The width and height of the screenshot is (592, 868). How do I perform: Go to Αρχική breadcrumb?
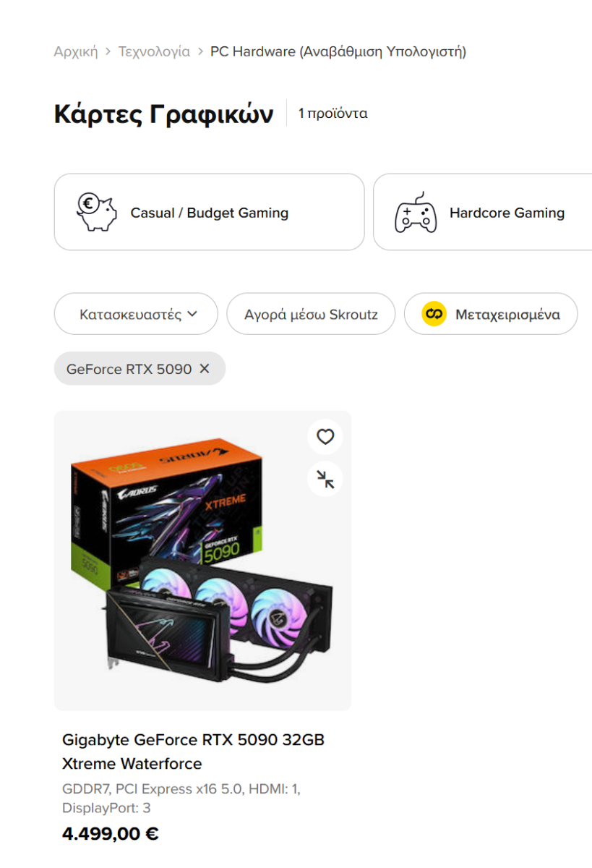click(75, 51)
